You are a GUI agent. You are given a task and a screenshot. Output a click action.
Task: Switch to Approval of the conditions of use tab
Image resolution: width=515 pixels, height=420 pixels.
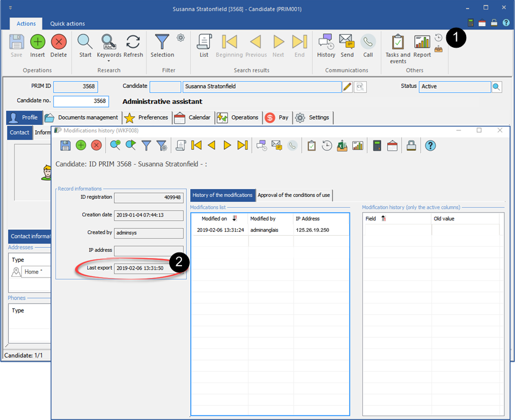coord(294,195)
